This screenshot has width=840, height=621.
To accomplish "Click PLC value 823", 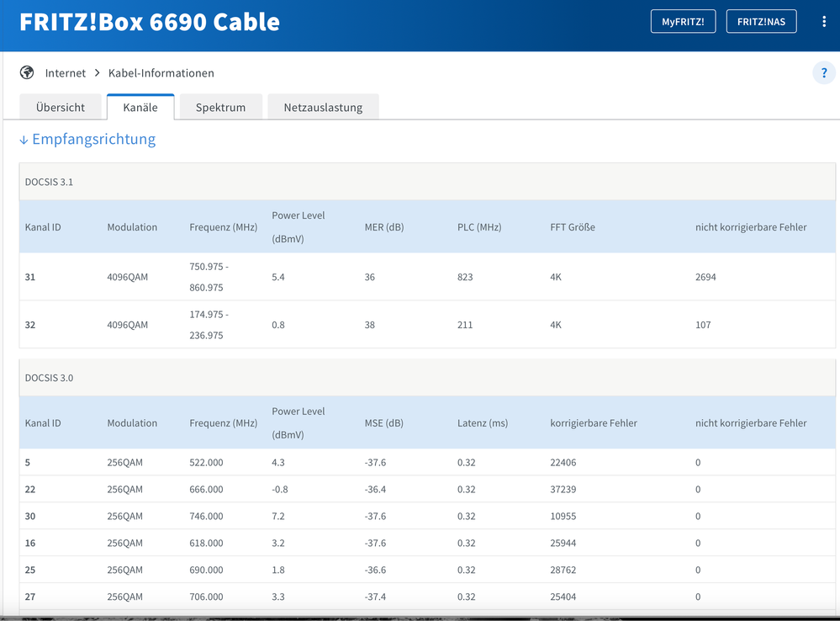I will coord(465,277).
